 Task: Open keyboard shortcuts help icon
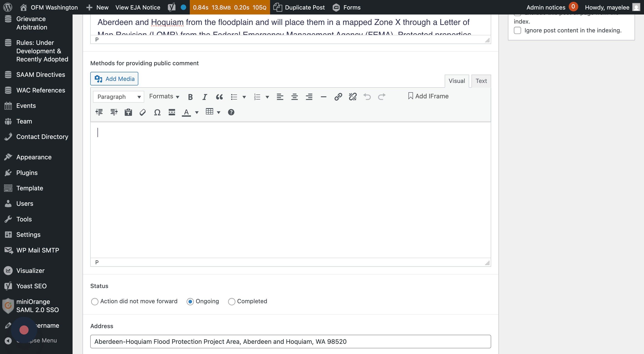(231, 112)
